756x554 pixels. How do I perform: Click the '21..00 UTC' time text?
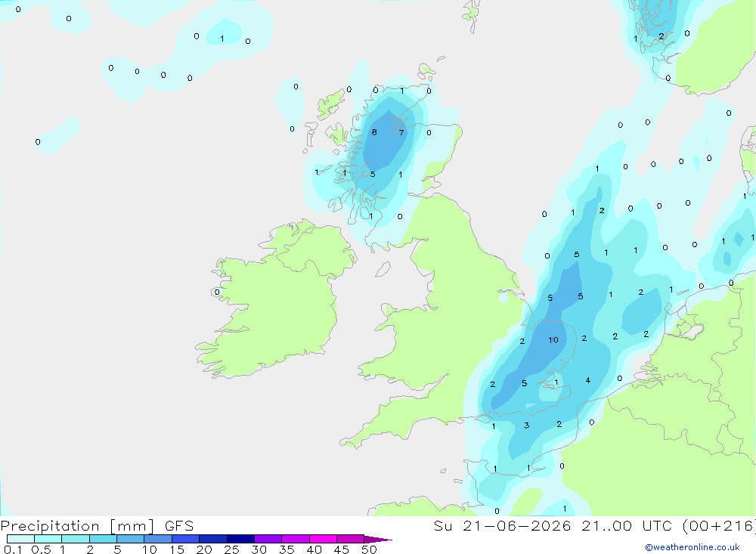tap(627, 526)
